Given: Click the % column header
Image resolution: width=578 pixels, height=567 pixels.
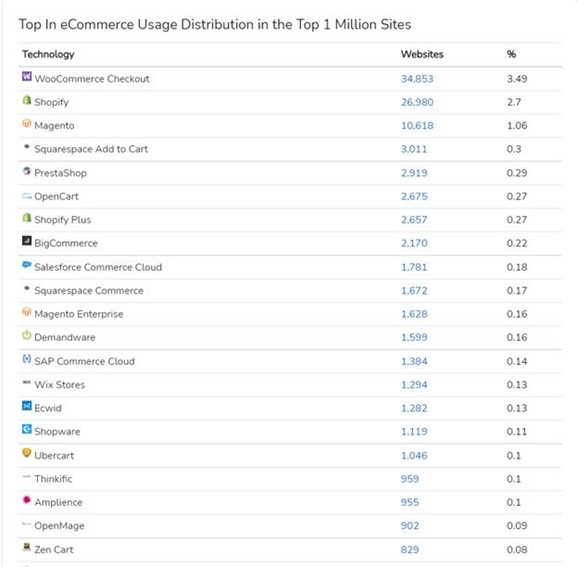Looking at the screenshot, I should (x=511, y=54).
